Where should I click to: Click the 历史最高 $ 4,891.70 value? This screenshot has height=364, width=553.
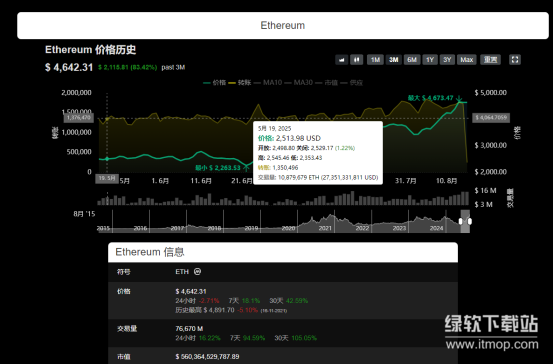click(205, 310)
